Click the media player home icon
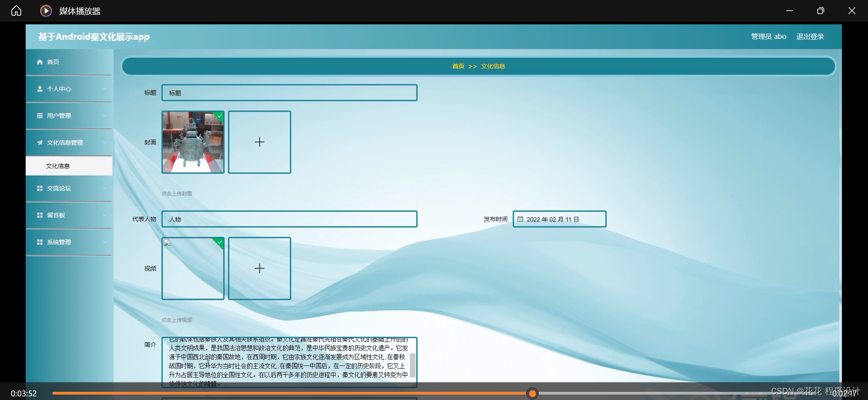 pos(16,11)
